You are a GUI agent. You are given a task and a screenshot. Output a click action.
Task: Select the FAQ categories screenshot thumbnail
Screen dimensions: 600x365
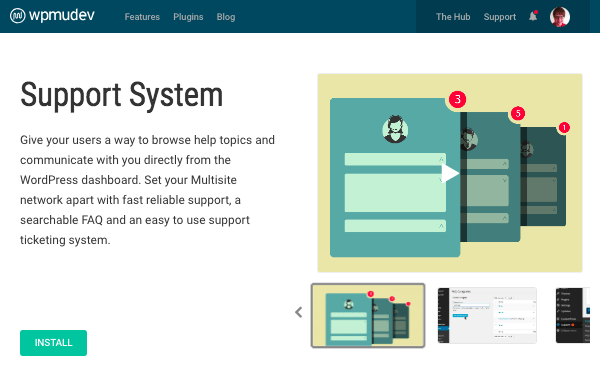[x=487, y=316]
